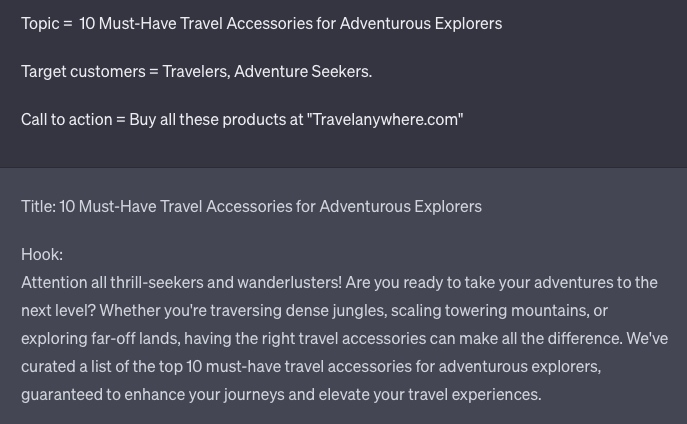
Task: Click "Adventurous Explorers" in the Topic line
Action: click(x=421, y=23)
